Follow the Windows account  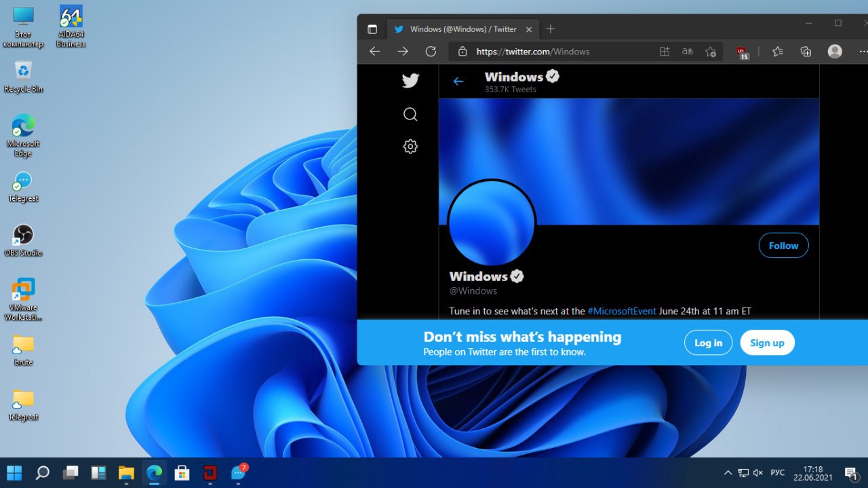click(x=783, y=246)
